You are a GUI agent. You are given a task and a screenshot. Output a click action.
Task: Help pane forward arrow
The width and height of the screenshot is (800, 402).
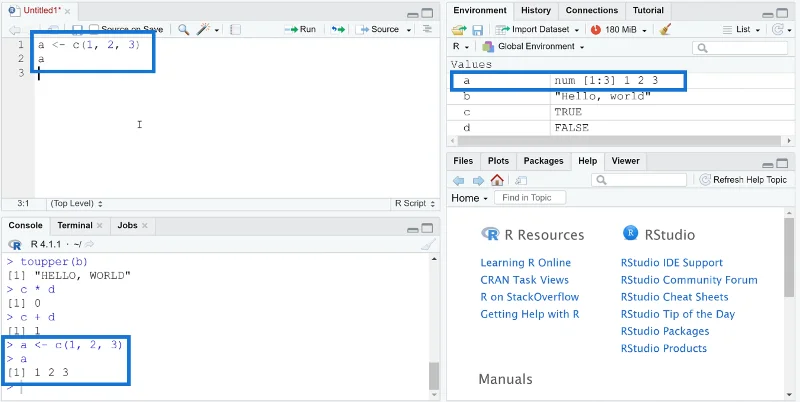(x=478, y=180)
